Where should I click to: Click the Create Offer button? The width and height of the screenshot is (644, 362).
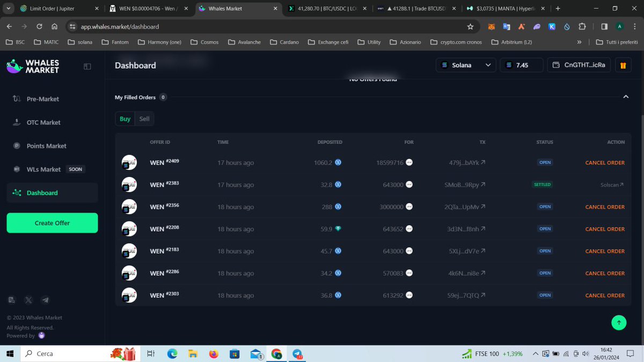pos(52,223)
